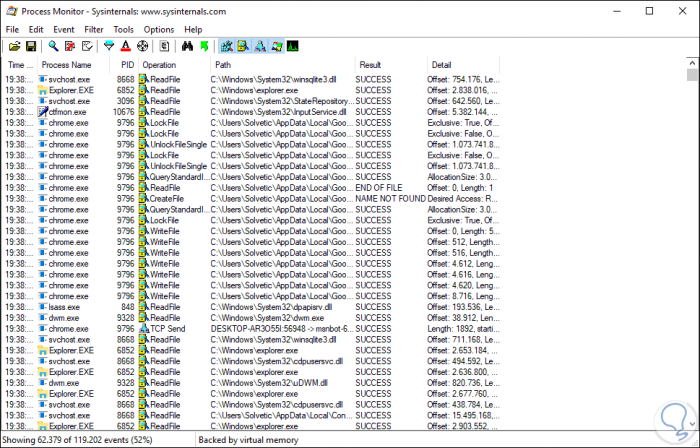This screenshot has width=700, height=448.
Task: Click the Result column header
Action: pos(391,65)
